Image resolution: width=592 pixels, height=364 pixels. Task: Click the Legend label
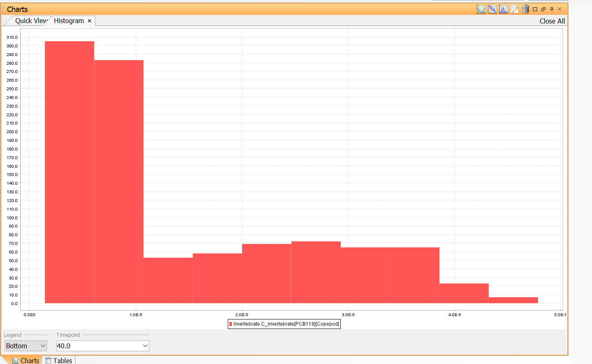coord(13,335)
